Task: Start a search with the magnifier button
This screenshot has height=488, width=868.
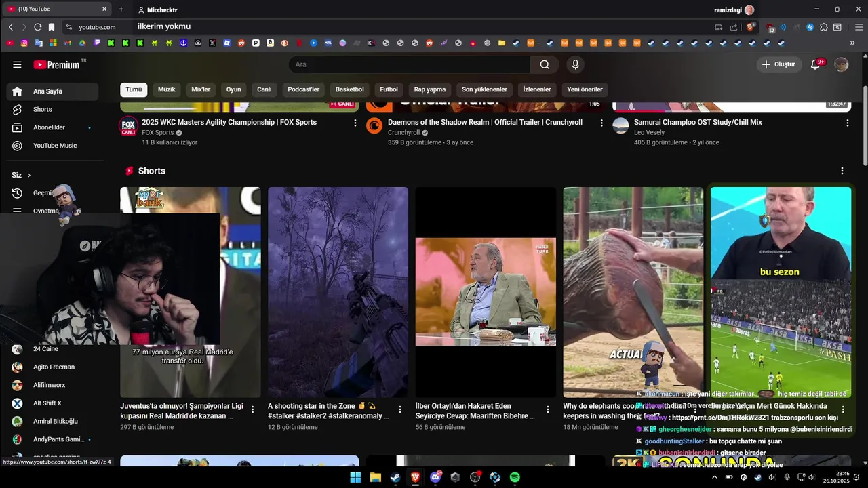Action: coord(545,64)
